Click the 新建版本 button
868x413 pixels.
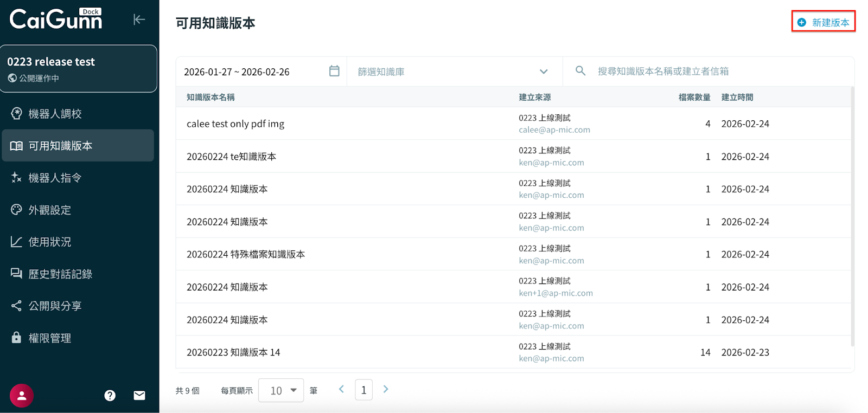pos(824,22)
